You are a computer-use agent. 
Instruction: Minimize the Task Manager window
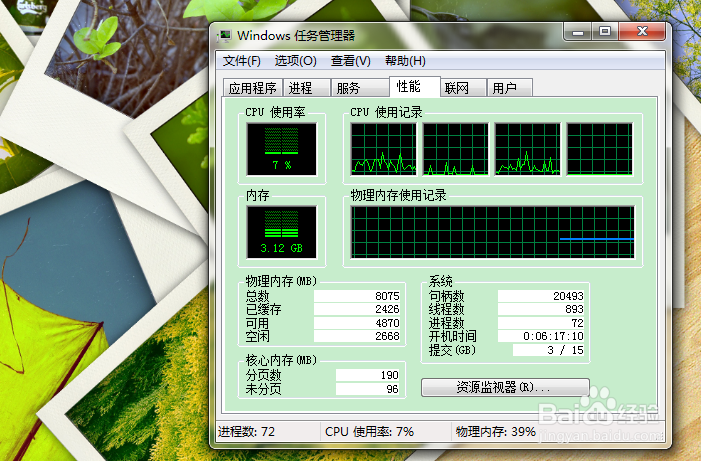point(578,32)
